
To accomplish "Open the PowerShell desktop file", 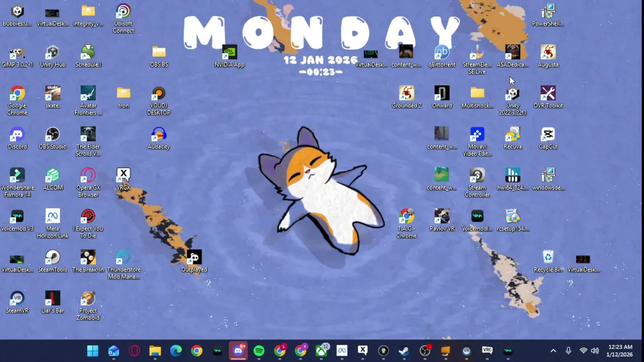I will point(548,15).
